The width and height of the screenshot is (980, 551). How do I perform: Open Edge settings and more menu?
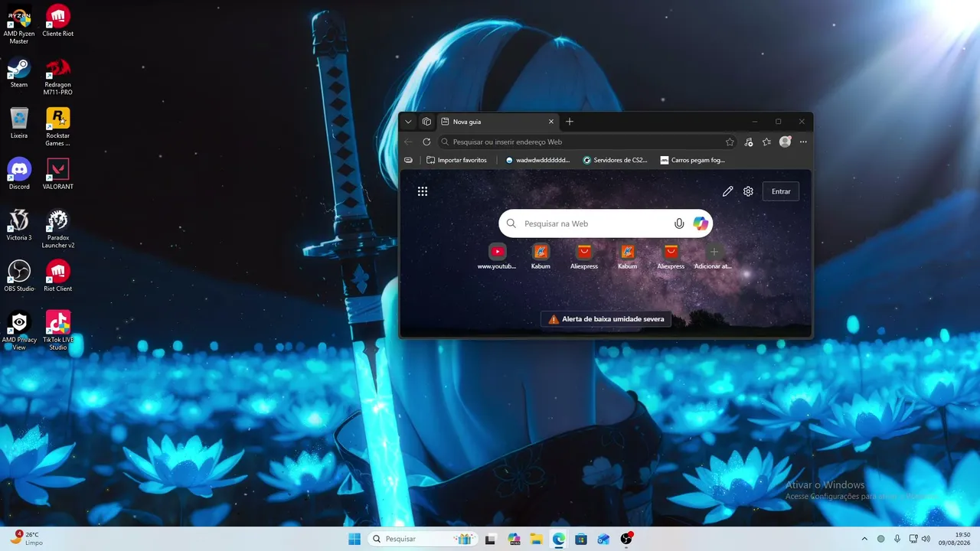pos(803,142)
